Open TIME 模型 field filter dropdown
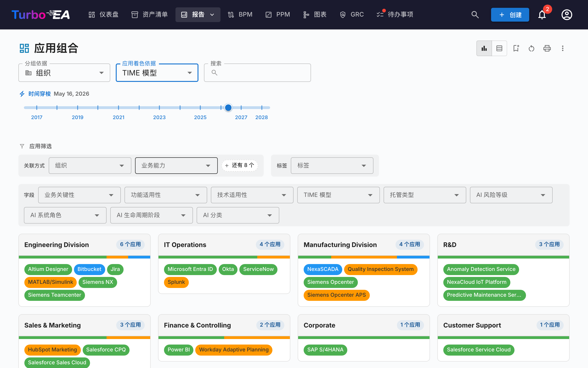The width and height of the screenshot is (588, 368). [339, 195]
